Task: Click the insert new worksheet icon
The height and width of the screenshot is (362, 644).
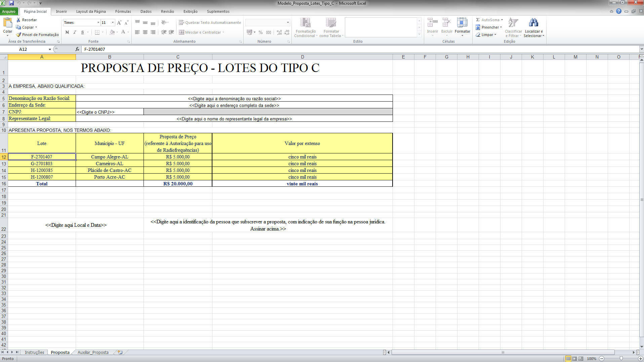Action: (120, 352)
